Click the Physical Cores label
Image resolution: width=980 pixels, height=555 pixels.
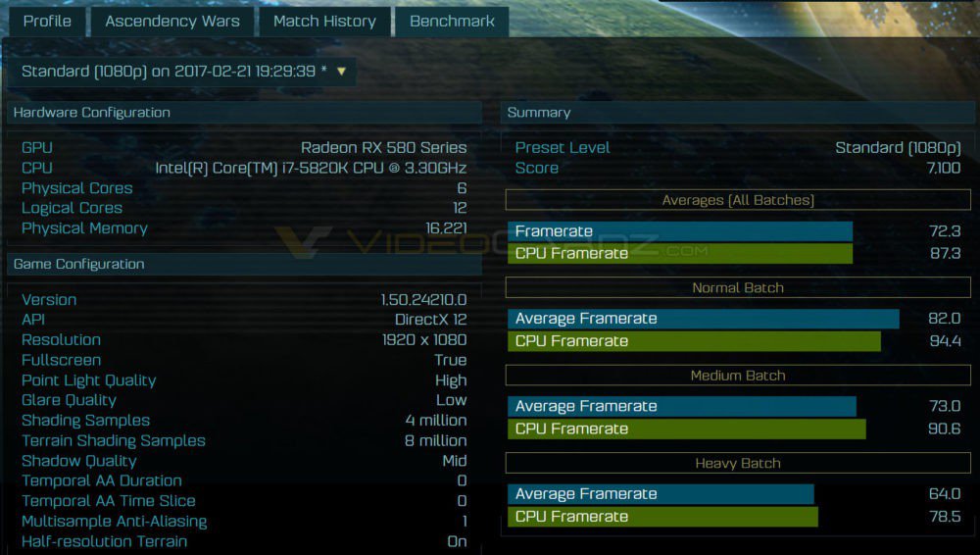76,188
